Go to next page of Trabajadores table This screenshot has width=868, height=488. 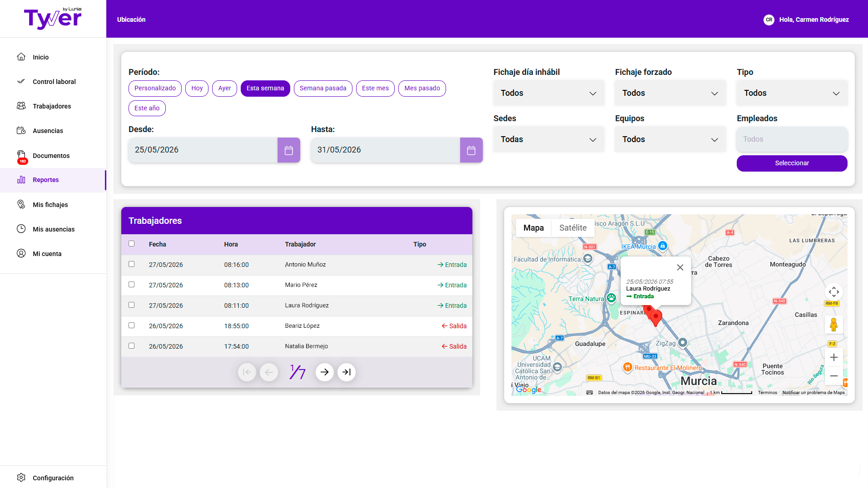(324, 372)
